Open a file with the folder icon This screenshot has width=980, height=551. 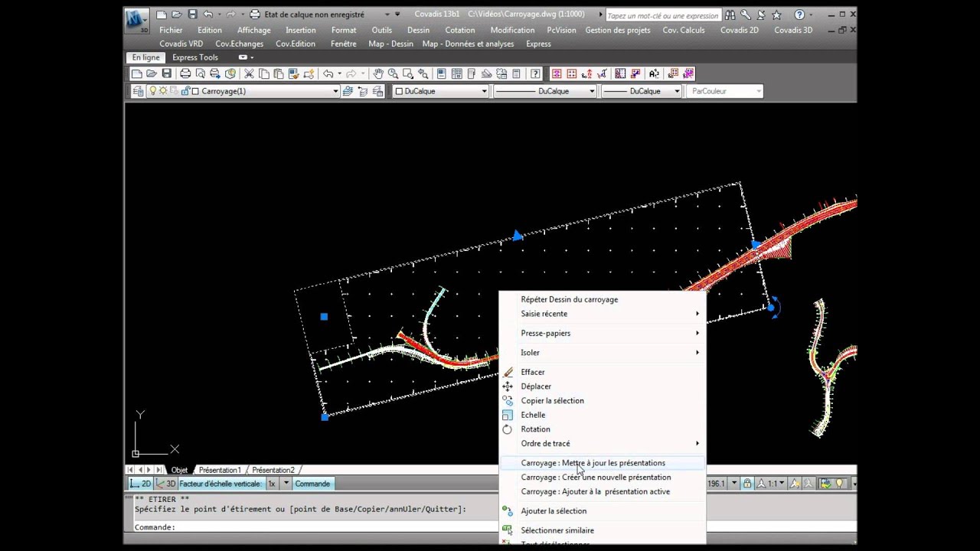[x=152, y=73]
